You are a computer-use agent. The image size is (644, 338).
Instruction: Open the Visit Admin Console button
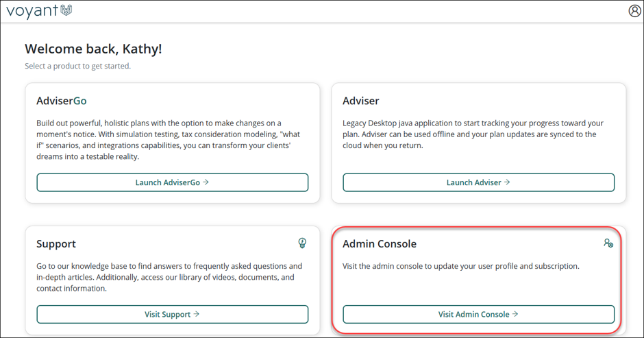pyautogui.click(x=478, y=314)
